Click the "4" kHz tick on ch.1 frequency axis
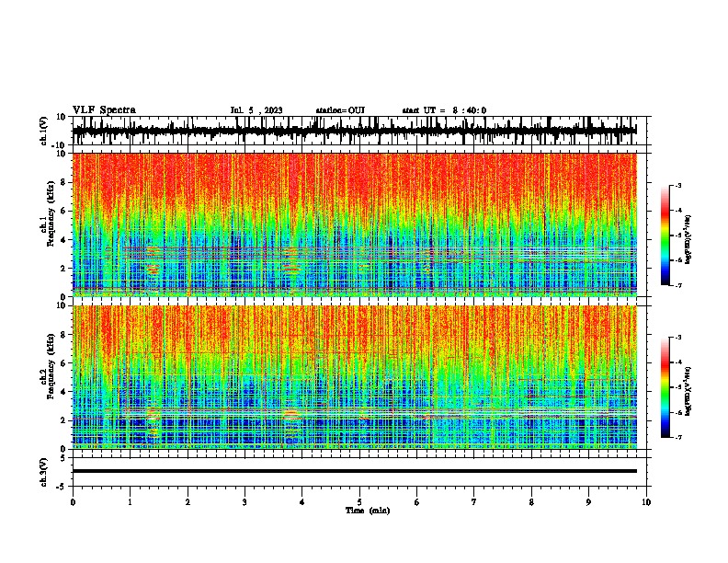The image size is (728, 563). click(63, 240)
